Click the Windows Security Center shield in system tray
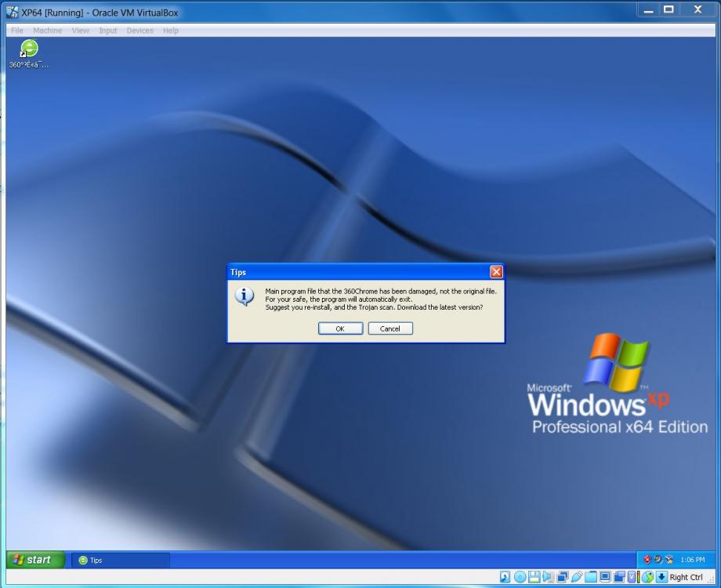The height and width of the screenshot is (588, 721). (647, 559)
